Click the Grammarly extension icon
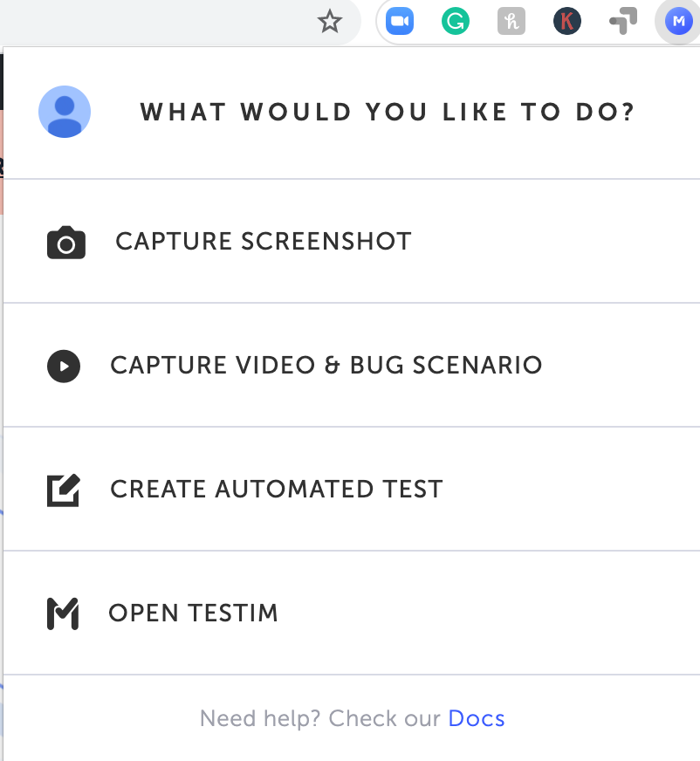Image resolution: width=700 pixels, height=761 pixels. click(456, 21)
